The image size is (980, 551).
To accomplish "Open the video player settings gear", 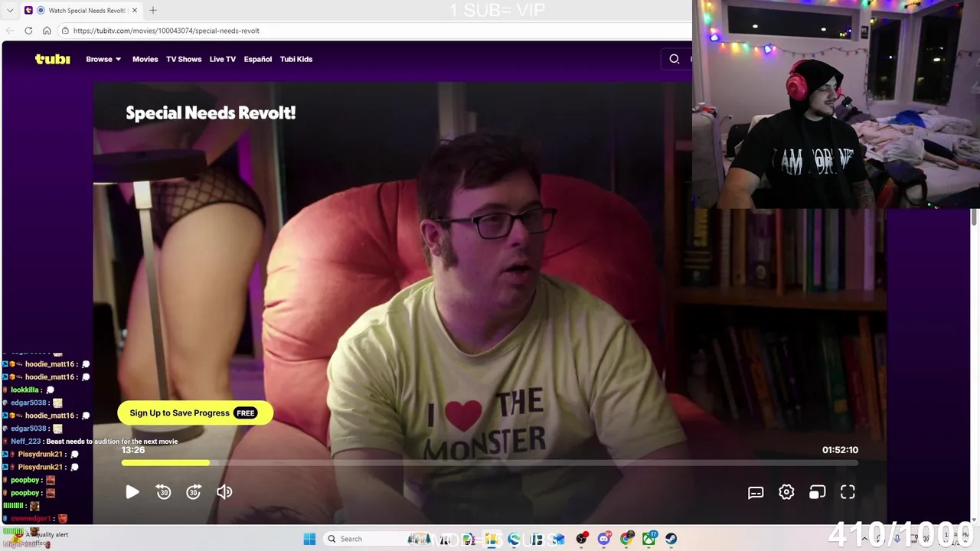I will [x=786, y=492].
